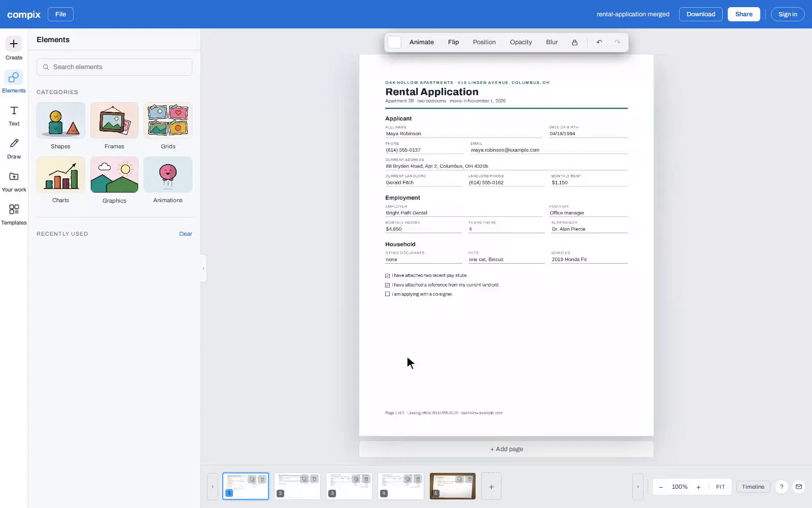The image size is (812, 508).
Task: Click the Search elements field
Action: (114, 67)
